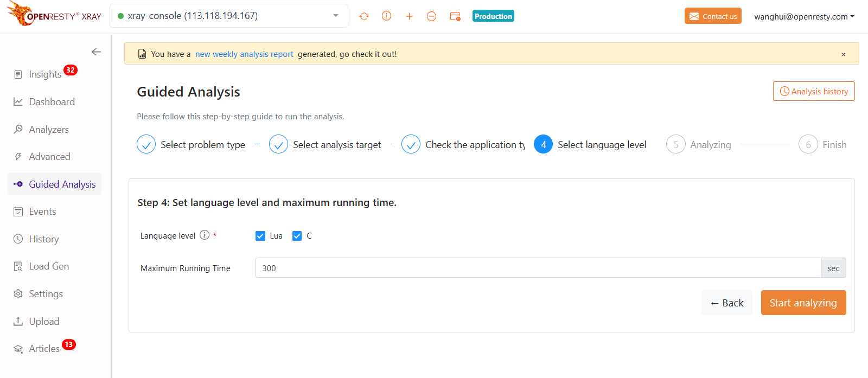Click the Step 4 section heading text
This screenshot has height=378, width=868.
click(267, 203)
